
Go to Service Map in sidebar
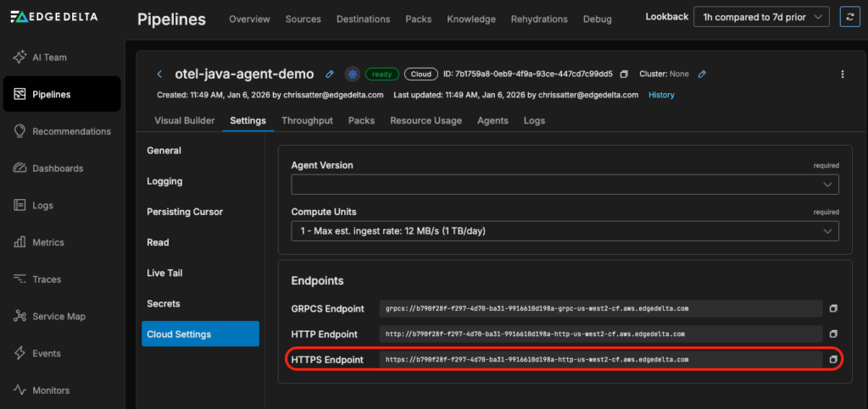click(x=58, y=317)
